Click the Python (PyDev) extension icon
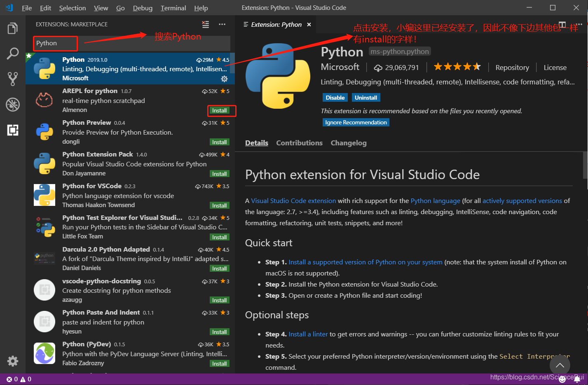Image resolution: width=588 pixels, height=385 pixels. 45,353
